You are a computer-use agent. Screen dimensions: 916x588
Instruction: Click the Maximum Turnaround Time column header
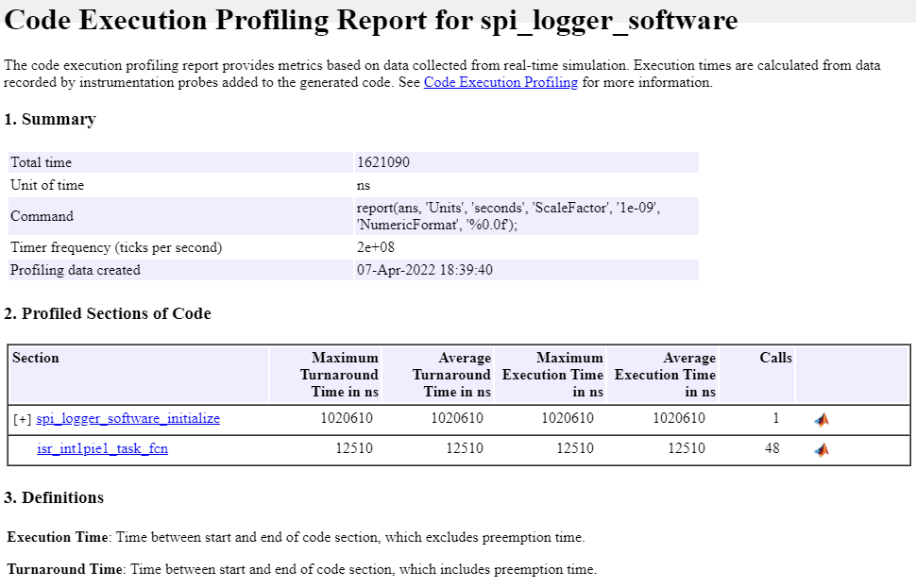click(x=338, y=375)
